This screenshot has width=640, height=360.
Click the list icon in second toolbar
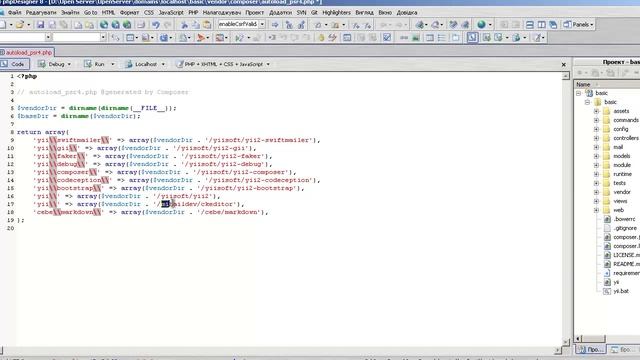pos(442,38)
